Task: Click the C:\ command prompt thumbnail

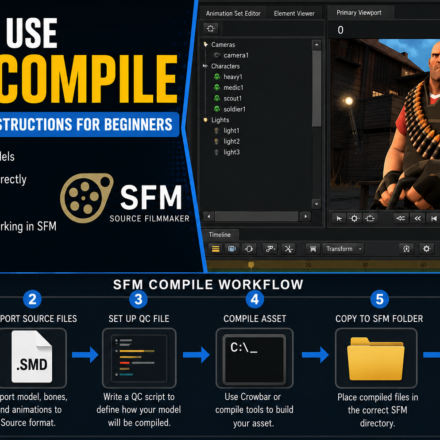Action: click(255, 358)
